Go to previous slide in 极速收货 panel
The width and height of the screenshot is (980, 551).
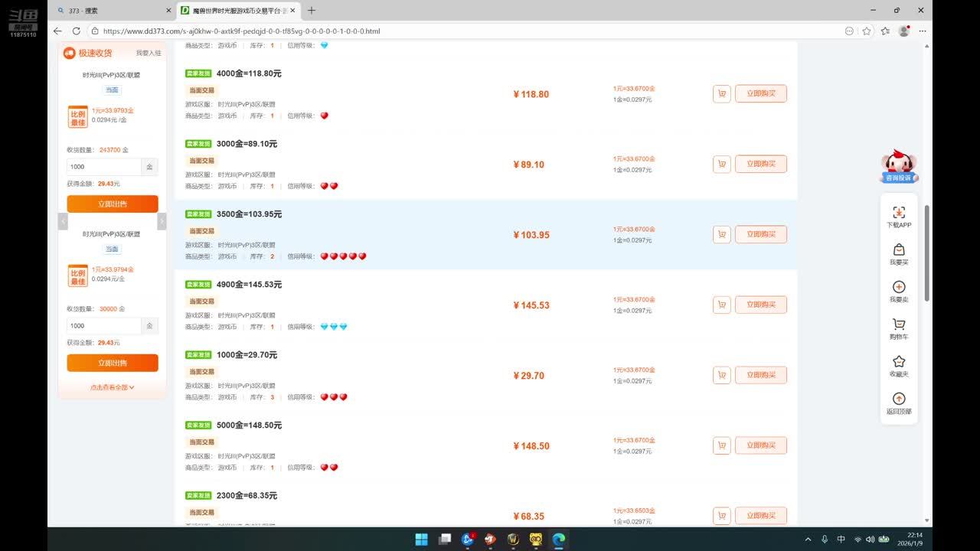63,221
